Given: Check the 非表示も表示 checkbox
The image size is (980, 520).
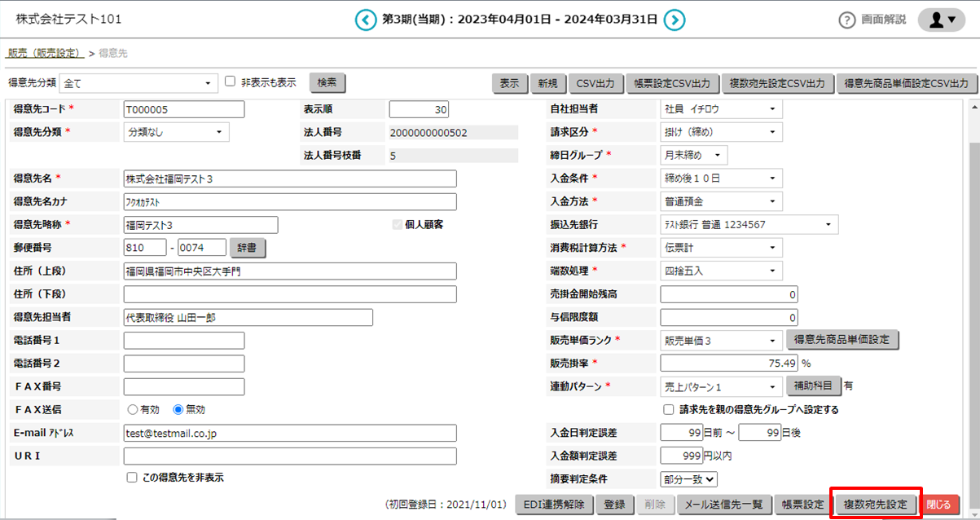Looking at the screenshot, I should point(231,82).
